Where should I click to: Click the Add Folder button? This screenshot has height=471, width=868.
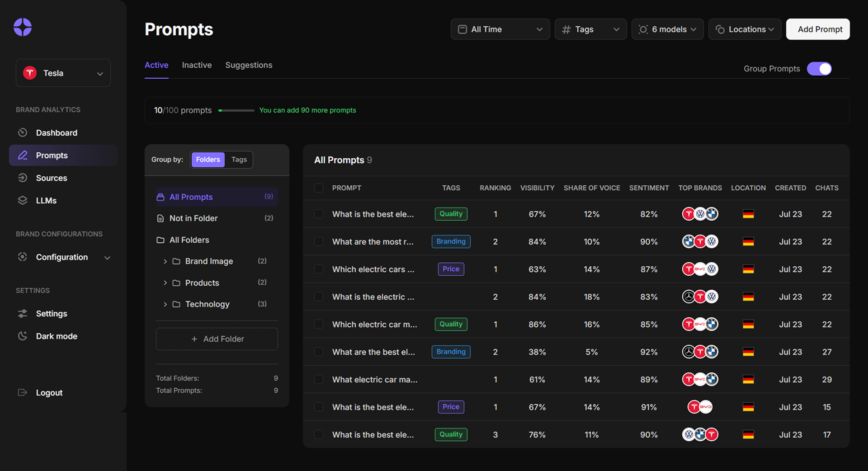217,339
